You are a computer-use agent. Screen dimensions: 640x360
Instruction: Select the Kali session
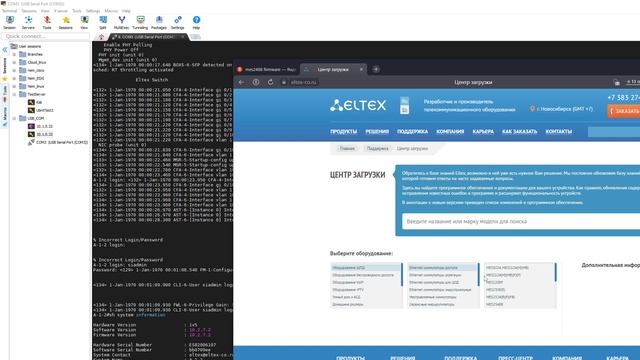tap(35, 102)
